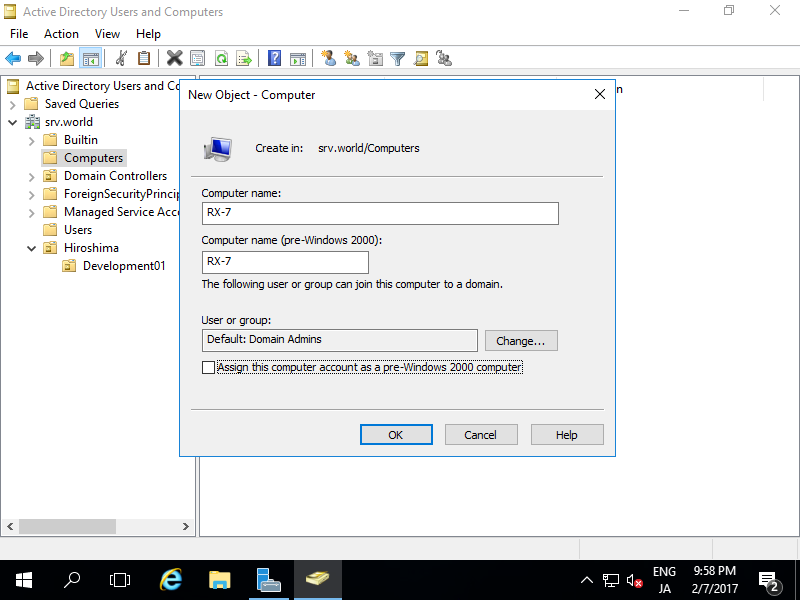Screen dimensions: 800x600
Task: Expand the Domain Controllers node
Action: (32, 177)
